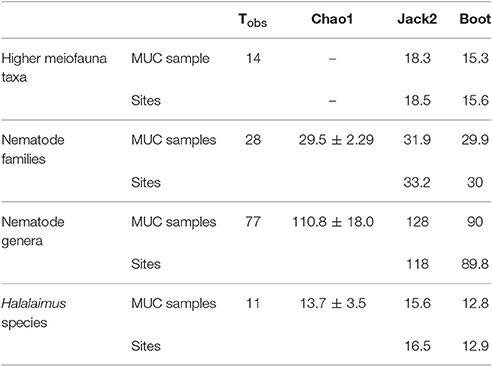Viewport: 492px width, 366px height.
Task: Click MUC sample label for higher meiofauna
Action: pos(170,58)
